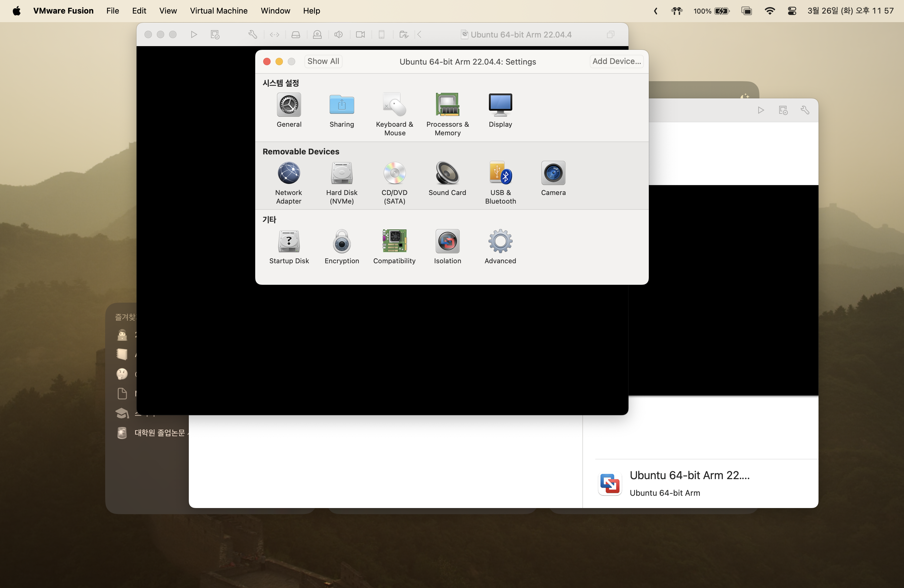Screen dimensions: 904x588
Task: Click the 대학원 졸업논문 sidebar item
Action: point(152,433)
